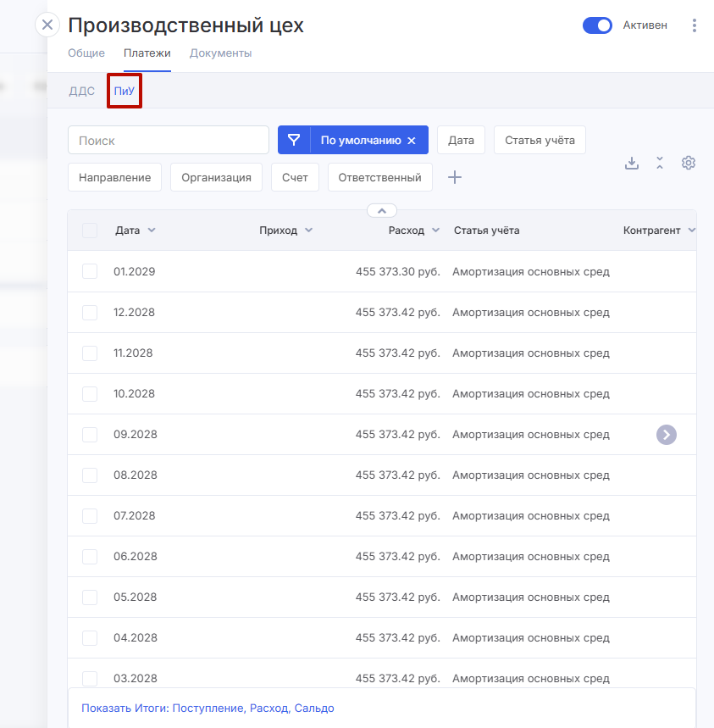714x728 pixels.
Task: Open the three-dot more options menu
Action: 695,25
